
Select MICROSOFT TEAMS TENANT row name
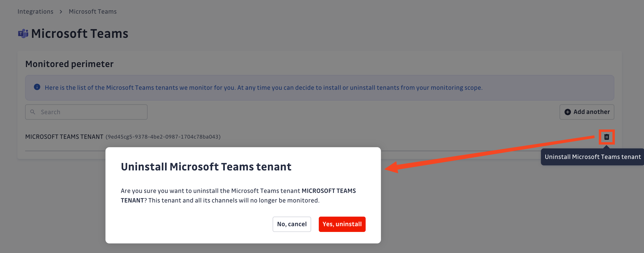point(64,137)
